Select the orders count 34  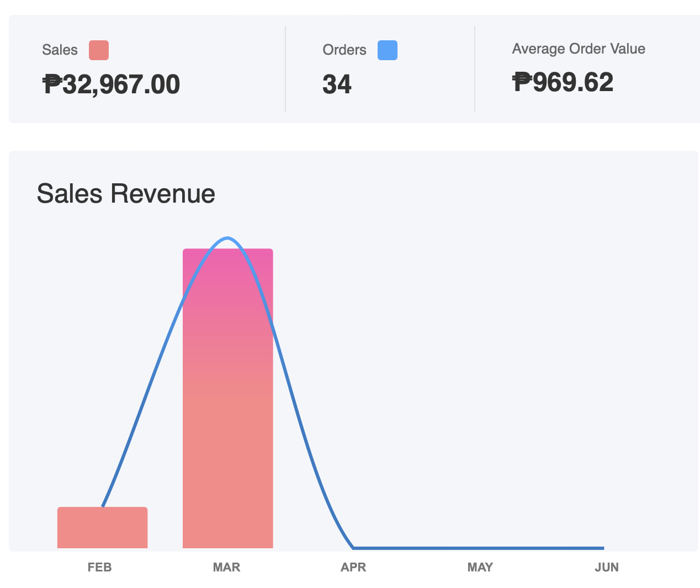[337, 84]
